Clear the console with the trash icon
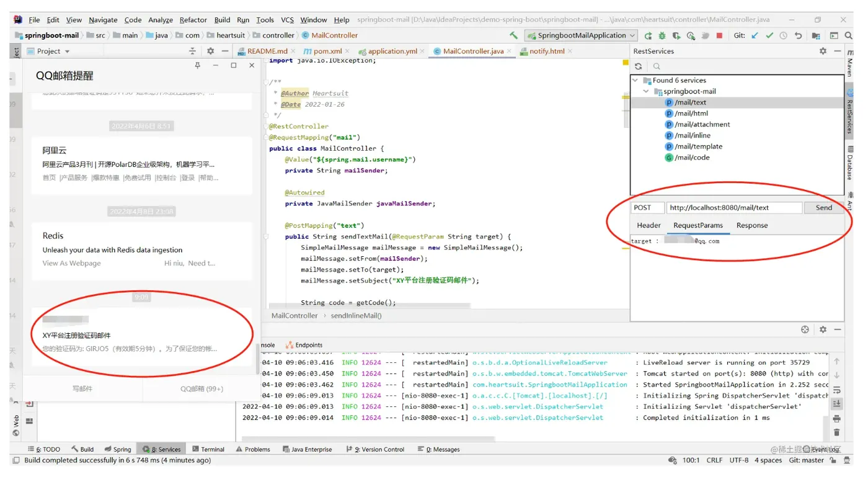This screenshot has height=479, width=868. tap(836, 432)
